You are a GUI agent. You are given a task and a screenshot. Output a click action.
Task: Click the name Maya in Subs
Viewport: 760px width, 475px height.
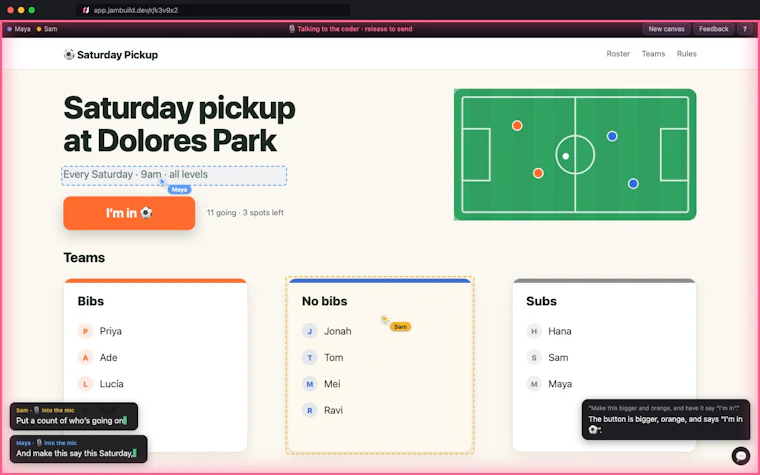point(560,384)
